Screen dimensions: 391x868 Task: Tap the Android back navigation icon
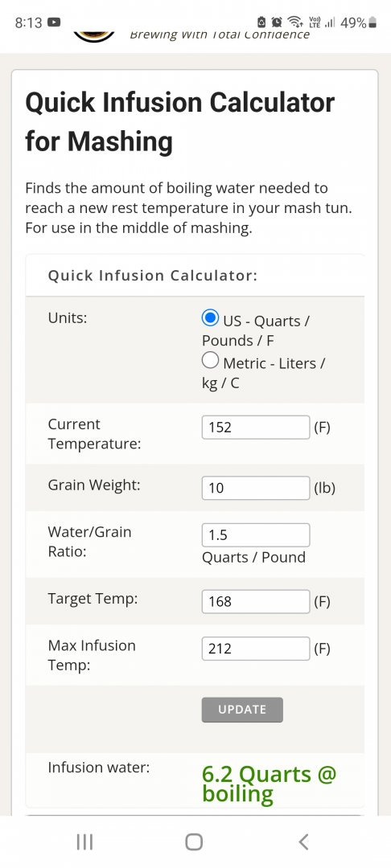[303, 842]
